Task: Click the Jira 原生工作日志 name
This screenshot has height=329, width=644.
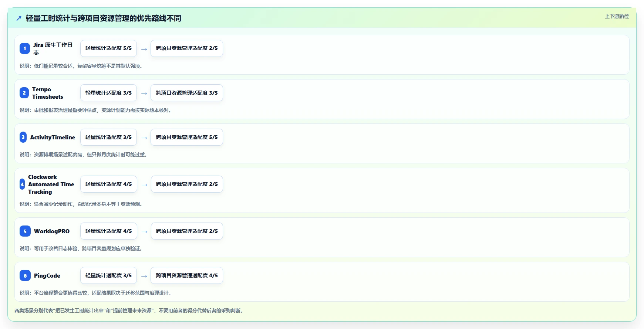Action: pyautogui.click(x=53, y=48)
